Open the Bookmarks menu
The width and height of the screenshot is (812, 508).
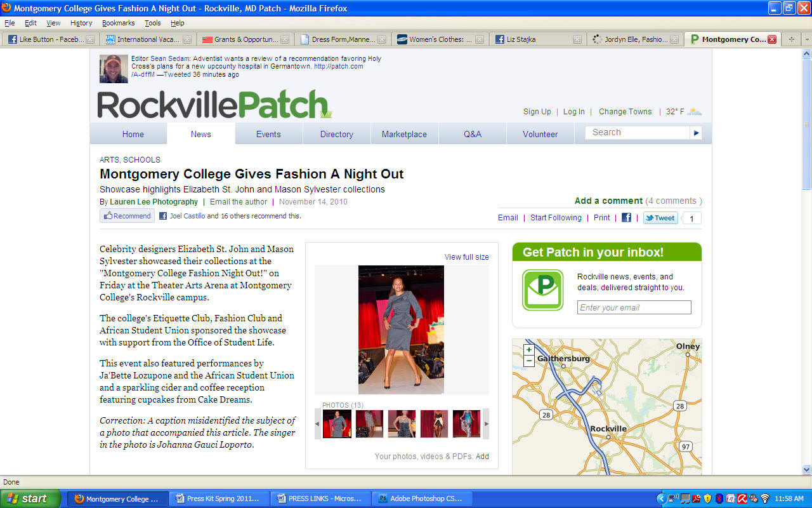pyautogui.click(x=119, y=23)
